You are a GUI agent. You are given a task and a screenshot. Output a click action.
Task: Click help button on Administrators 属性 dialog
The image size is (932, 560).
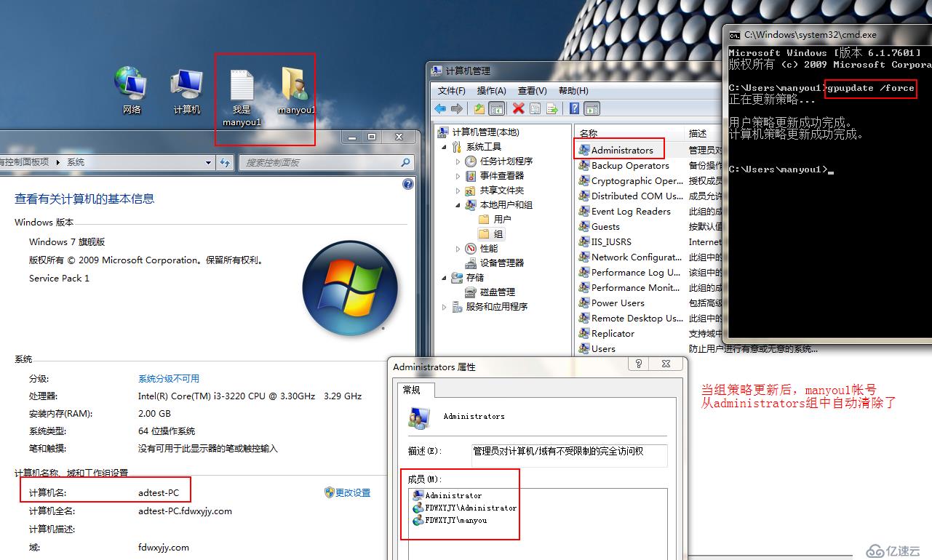[639, 364]
